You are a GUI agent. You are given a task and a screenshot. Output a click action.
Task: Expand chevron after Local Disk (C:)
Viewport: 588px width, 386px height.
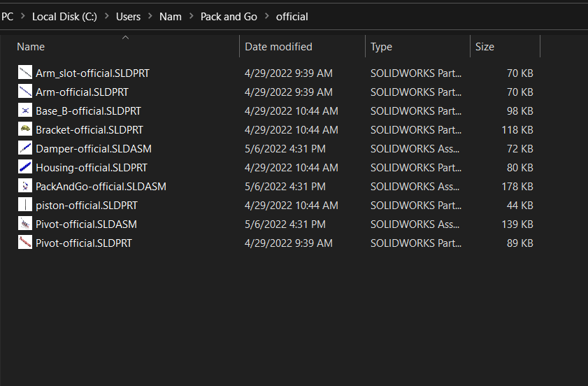[107, 16]
